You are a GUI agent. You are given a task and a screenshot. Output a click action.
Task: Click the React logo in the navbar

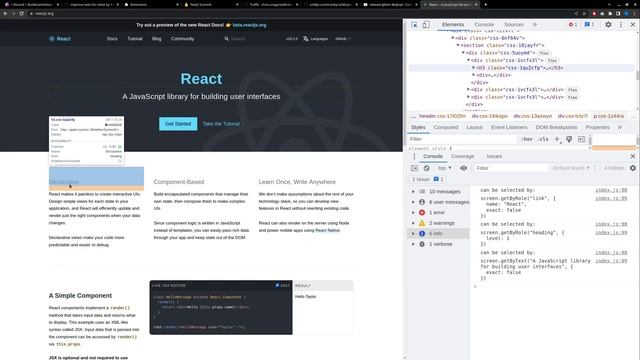coord(60,39)
